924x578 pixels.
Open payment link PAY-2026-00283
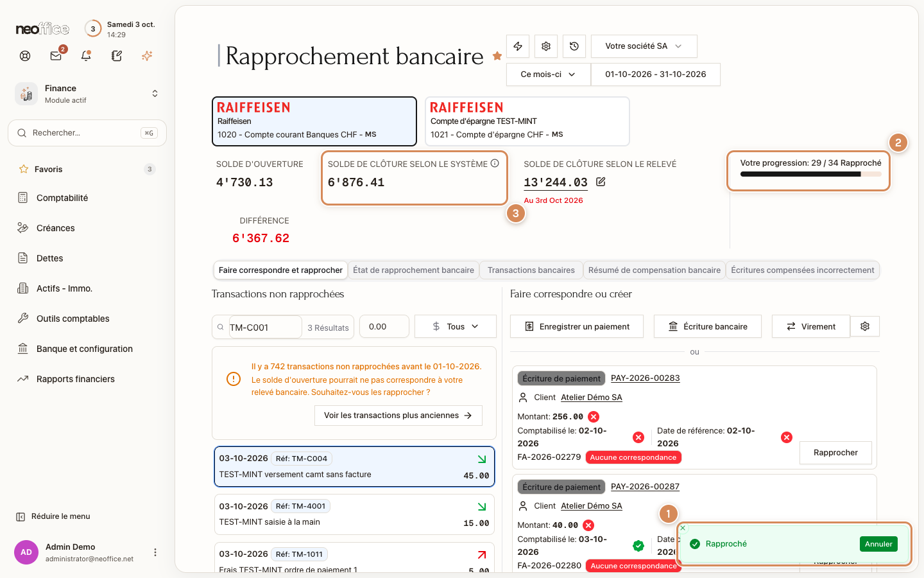coord(646,378)
